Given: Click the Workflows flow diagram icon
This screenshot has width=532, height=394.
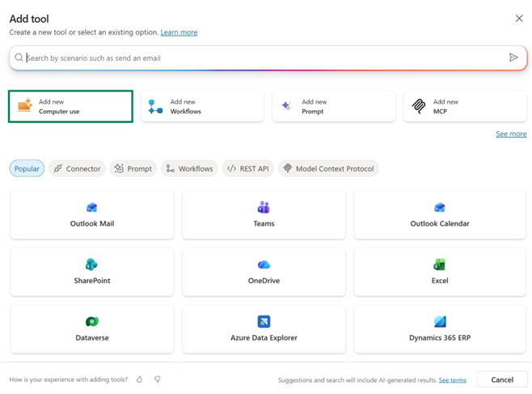Looking at the screenshot, I should coord(155,107).
